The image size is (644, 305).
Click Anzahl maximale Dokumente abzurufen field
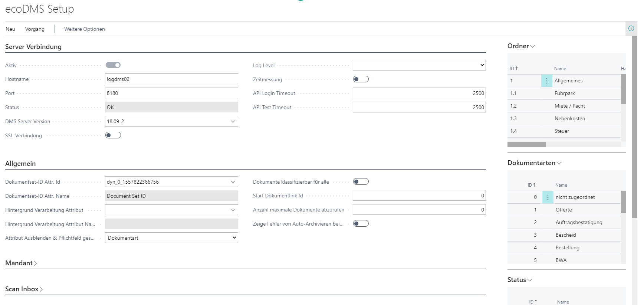419,210
